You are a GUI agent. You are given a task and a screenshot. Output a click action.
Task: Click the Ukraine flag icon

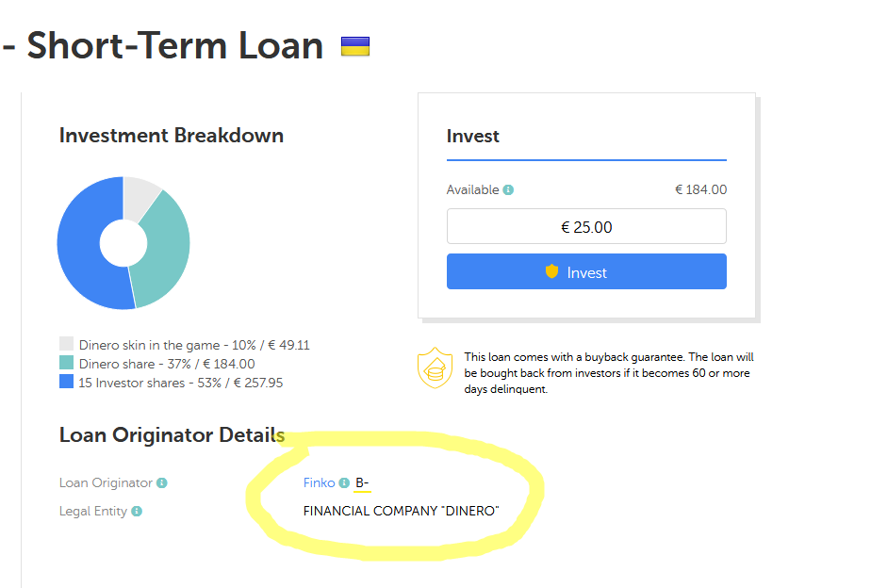354,46
